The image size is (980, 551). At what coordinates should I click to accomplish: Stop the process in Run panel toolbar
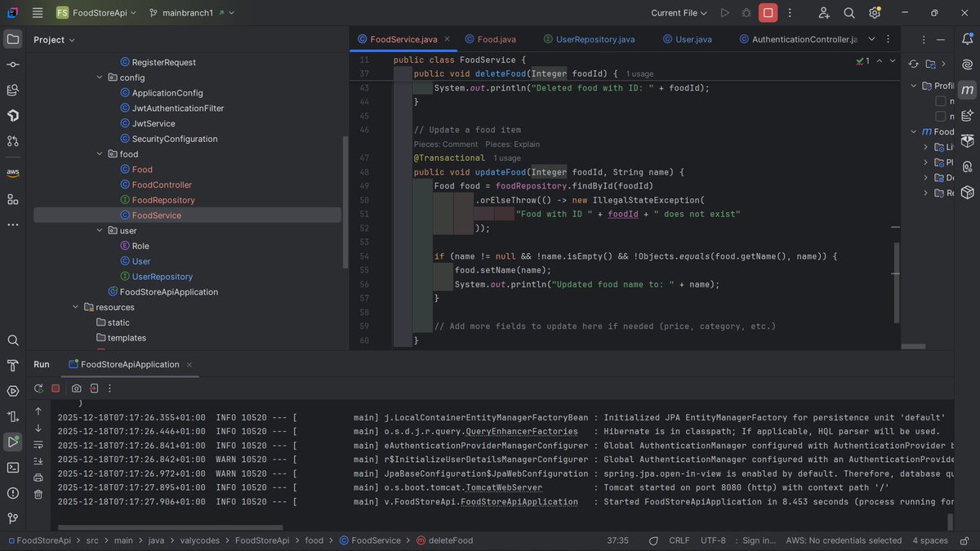[56, 389]
